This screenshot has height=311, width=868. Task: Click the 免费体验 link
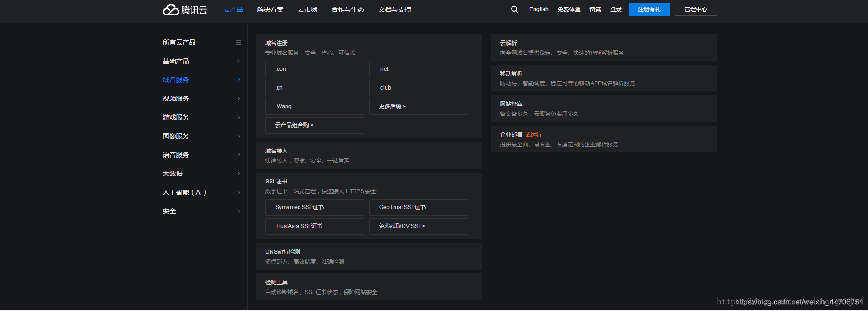[x=569, y=9]
